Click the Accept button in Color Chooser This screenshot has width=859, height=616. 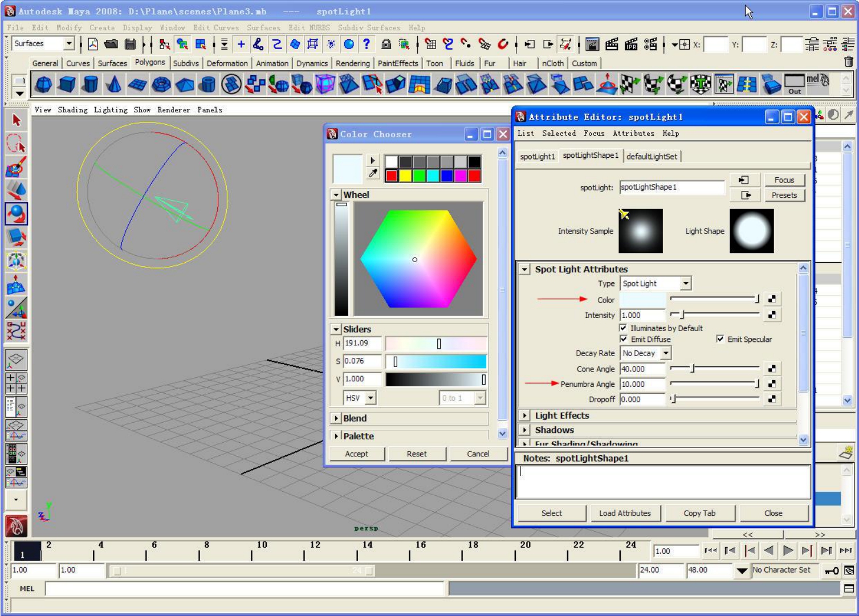(357, 454)
